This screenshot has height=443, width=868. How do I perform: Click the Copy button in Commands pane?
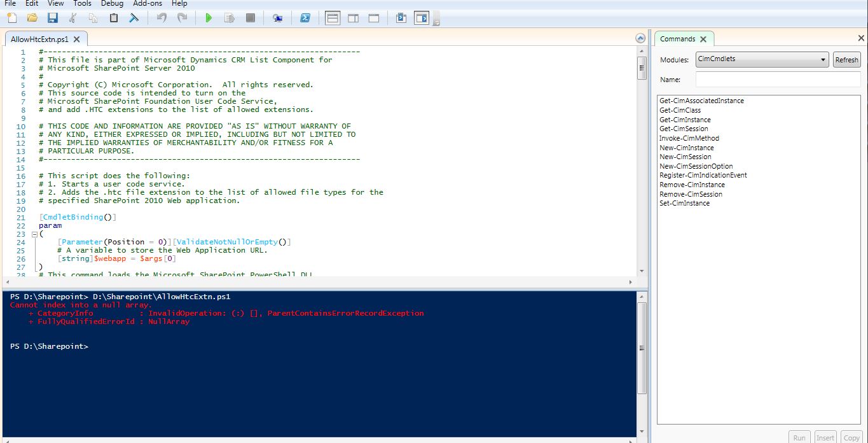point(851,437)
